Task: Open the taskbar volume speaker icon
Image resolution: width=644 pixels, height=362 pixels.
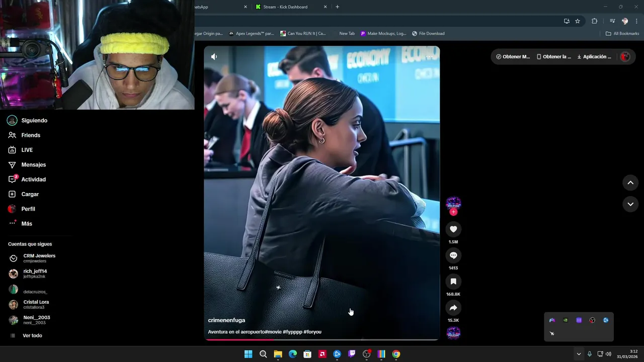Action: (x=608, y=354)
